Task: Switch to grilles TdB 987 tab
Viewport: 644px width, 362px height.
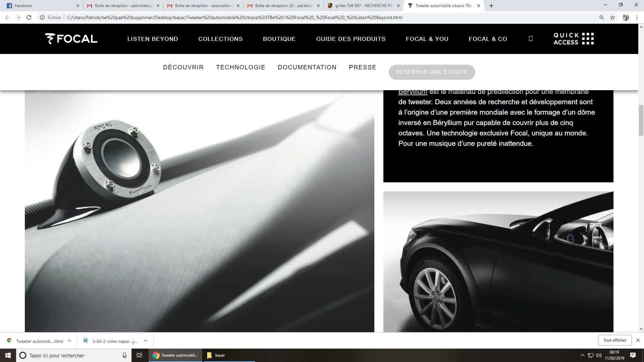Action: (x=363, y=6)
